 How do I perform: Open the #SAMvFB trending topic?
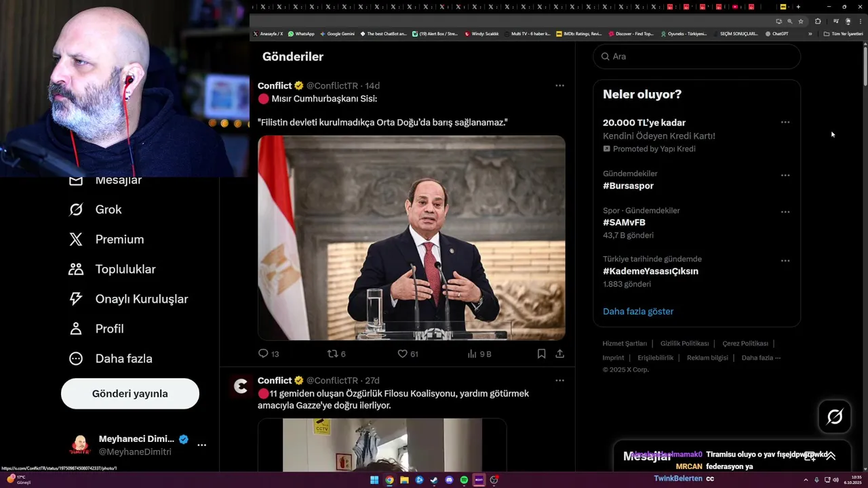pyautogui.click(x=624, y=222)
